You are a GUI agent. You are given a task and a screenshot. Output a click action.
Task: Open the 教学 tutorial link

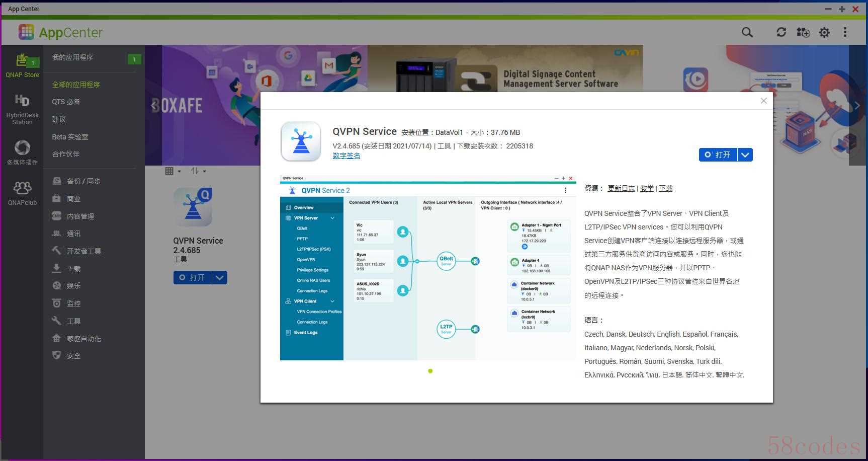[x=647, y=188]
